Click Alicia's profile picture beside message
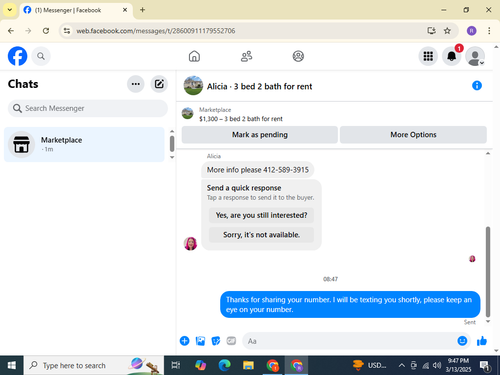500x375 pixels. coord(190,244)
